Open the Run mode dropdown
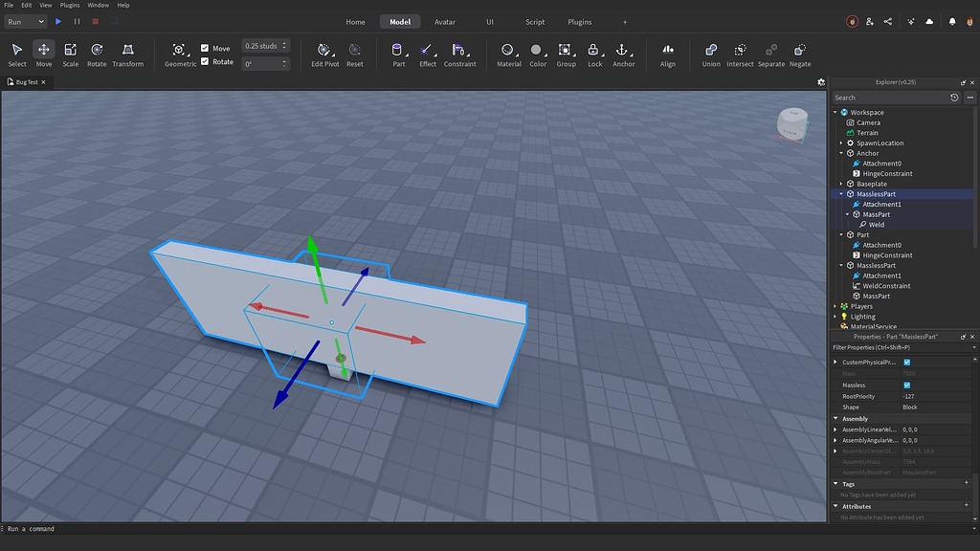Image resolution: width=980 pixels, height=551 pixels. 25,21
